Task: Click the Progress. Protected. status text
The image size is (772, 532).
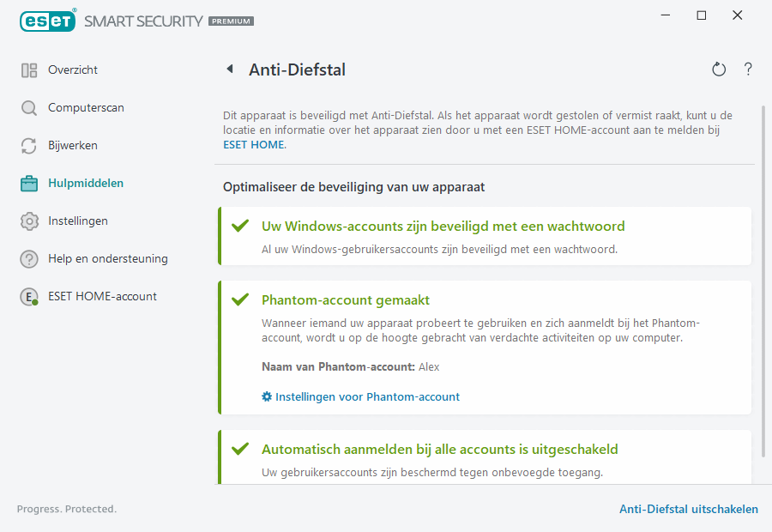Action: (x=66, y=509)
